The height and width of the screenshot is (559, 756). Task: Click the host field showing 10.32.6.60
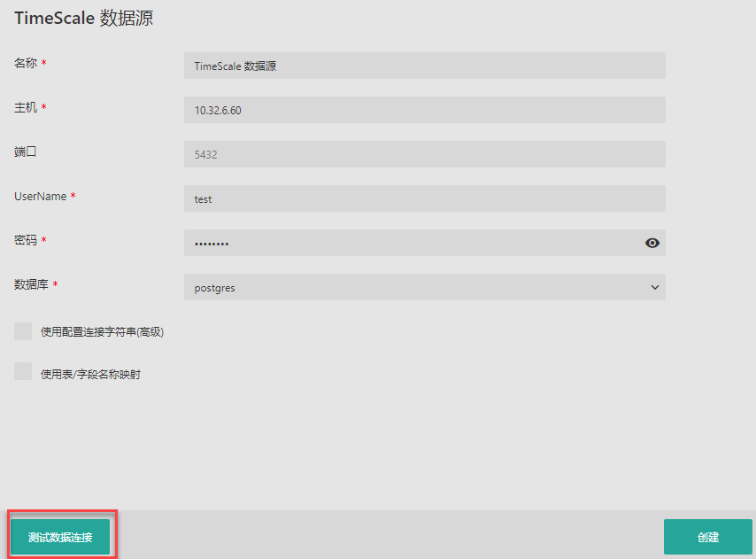pos(424,110)
